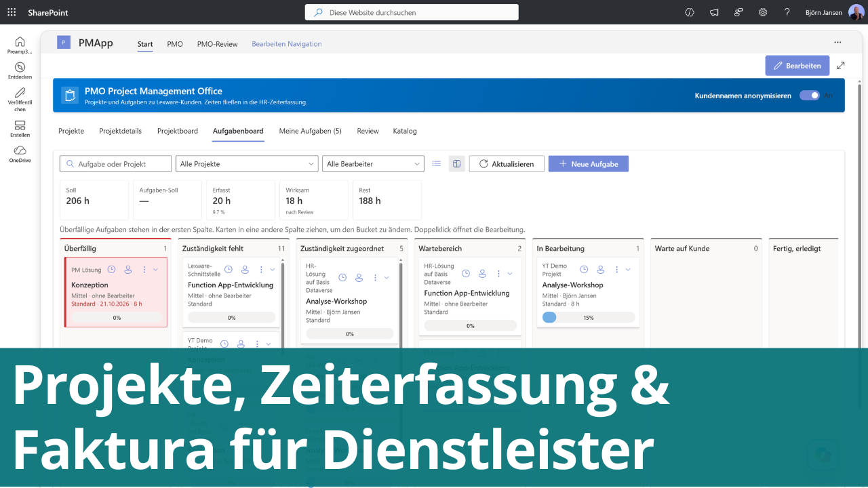This screenshot has width=868, height=488.
Task: Click the Neue Aufgabe button
Action: [588, 163]
